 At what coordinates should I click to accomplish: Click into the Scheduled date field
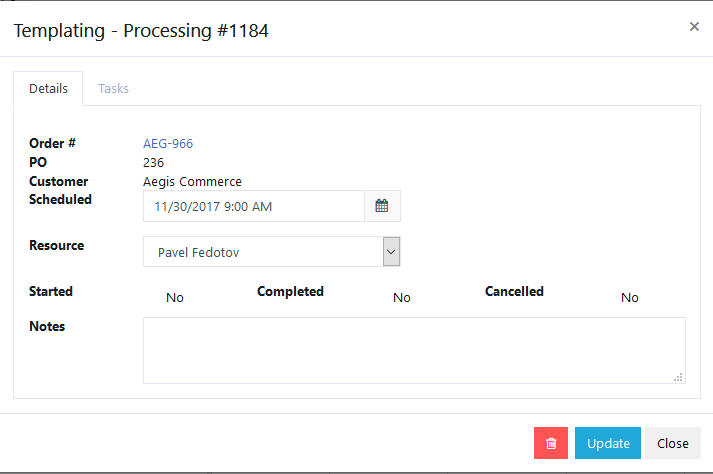(254, 206)
